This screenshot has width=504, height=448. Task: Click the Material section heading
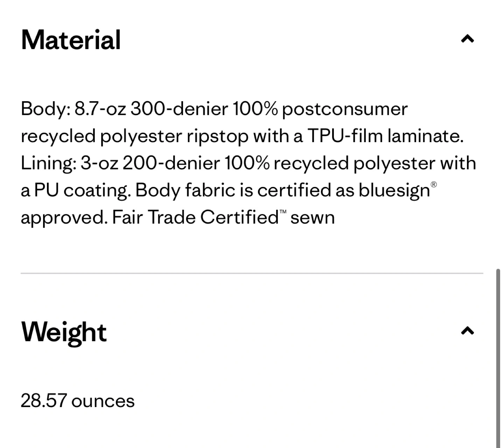[71, 40]
